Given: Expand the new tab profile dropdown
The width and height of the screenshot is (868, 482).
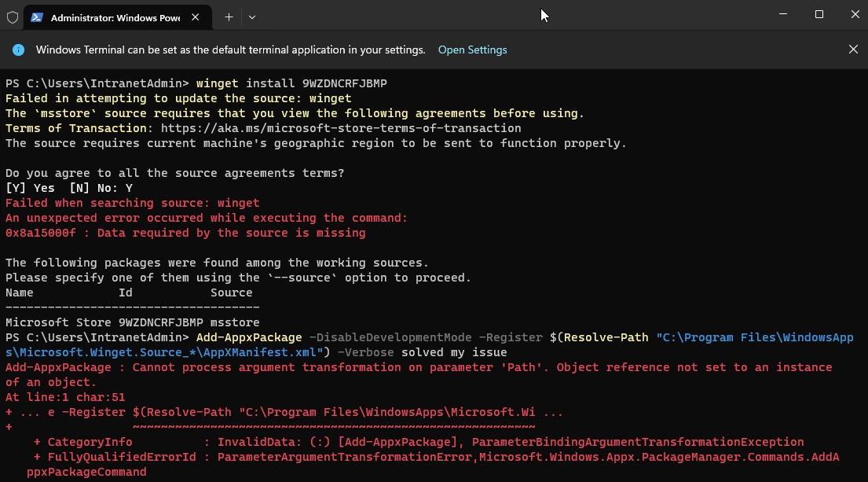Looking at the screenshot, I should point(252,17).
